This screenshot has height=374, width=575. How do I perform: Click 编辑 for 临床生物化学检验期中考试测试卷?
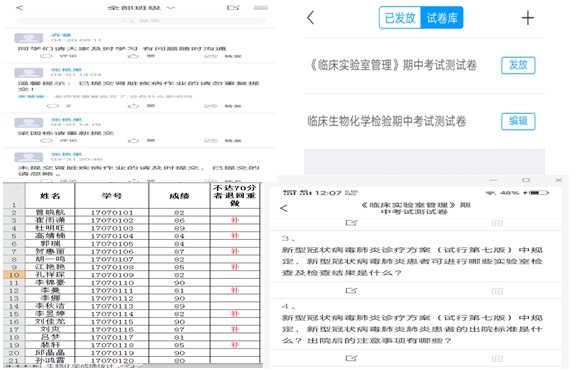tap(518, 121)
